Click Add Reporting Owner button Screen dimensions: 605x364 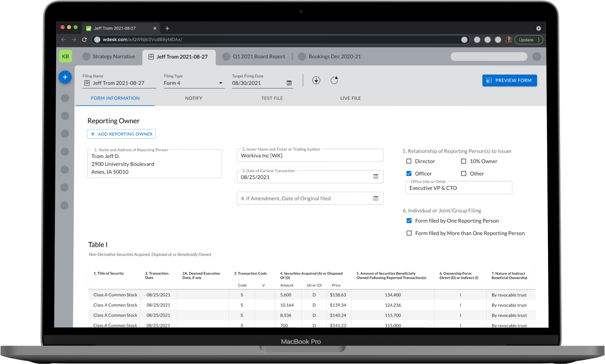pos(121,134)
